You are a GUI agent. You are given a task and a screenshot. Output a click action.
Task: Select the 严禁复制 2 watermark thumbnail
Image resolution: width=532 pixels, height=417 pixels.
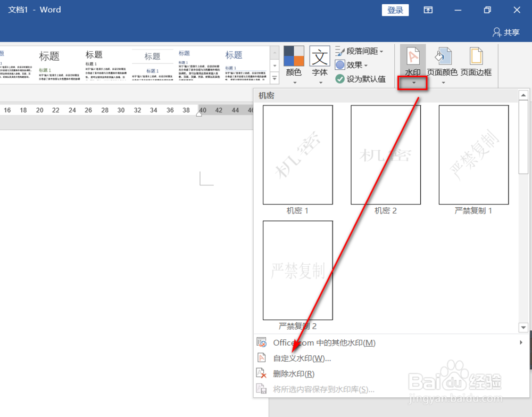tap(297, 271)
